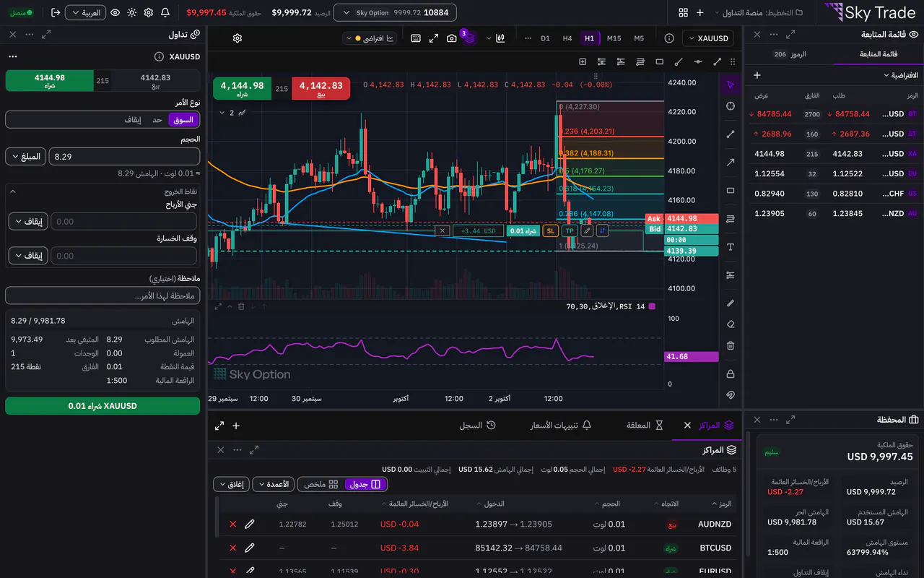Image resolution: width=924 pixels, height=578 pixels.
Task: Edit the AUDNZD position with pencil icon
Action: pyautogui.click(x=250, y=524)
